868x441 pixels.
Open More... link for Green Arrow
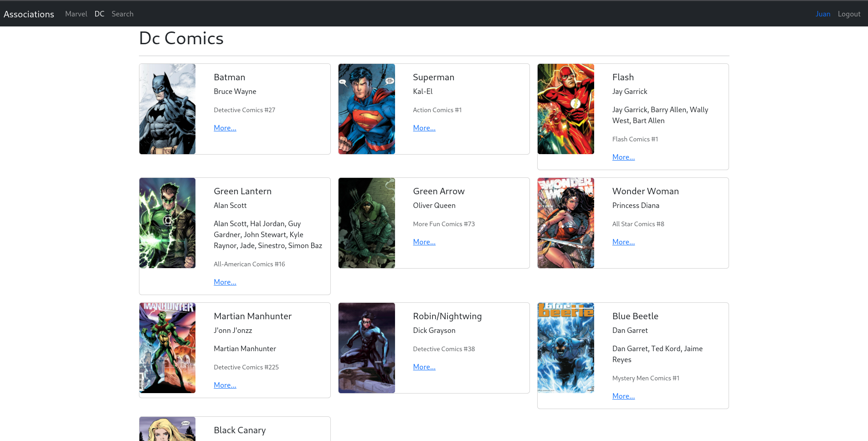(x=424, y=242)
